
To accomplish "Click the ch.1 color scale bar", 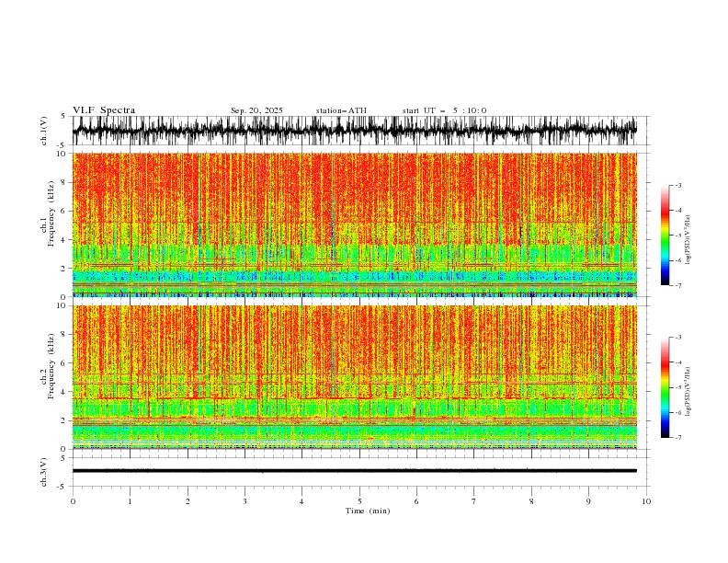I will point(665,236).
